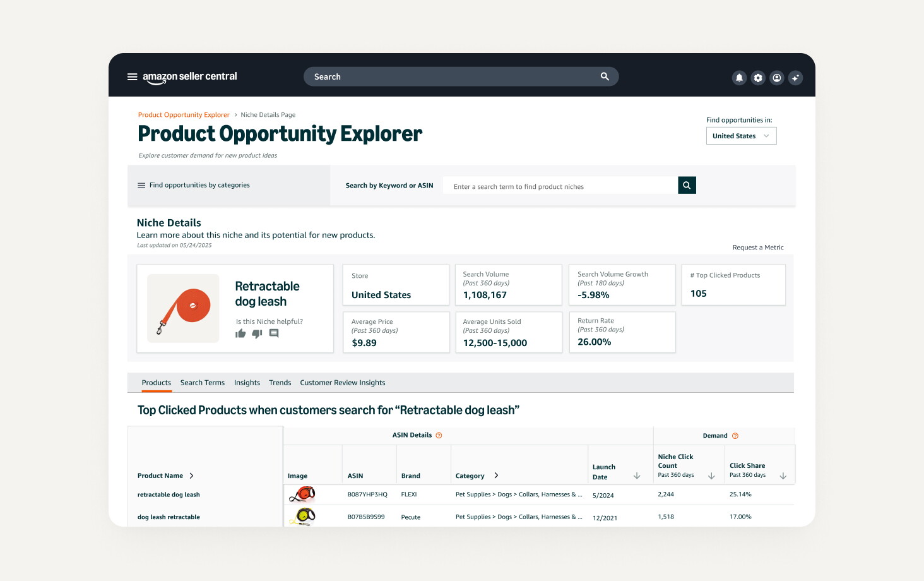Screen dimensions: 924x581
Task: Click the -5.98% search volume growth value
Action: [x=593, y=295]
